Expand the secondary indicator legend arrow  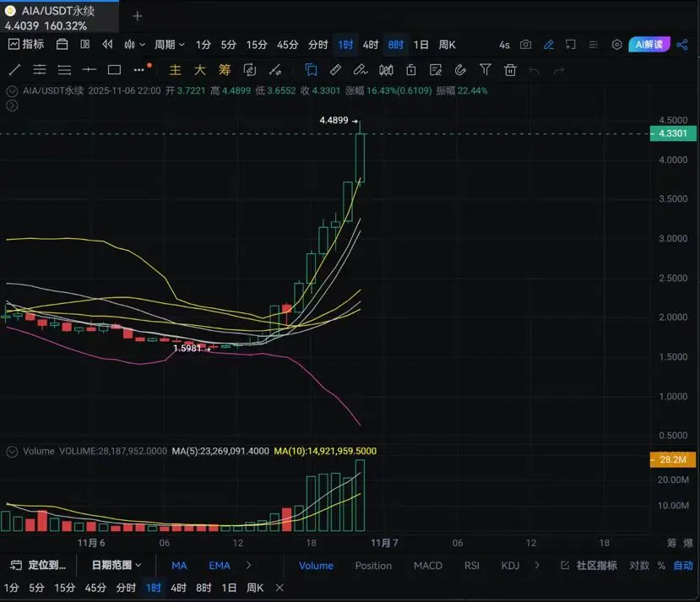12,106
